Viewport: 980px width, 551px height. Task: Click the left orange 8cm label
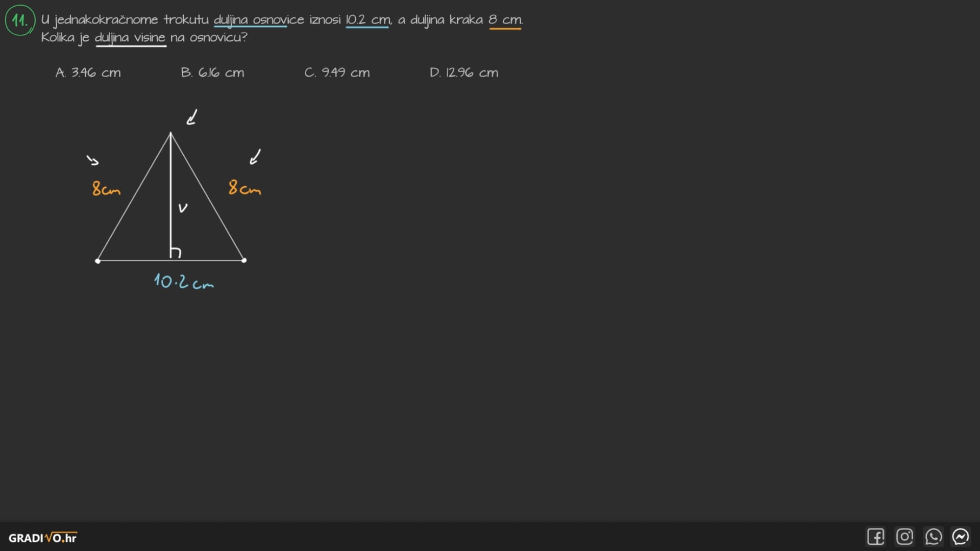point(106,189)
